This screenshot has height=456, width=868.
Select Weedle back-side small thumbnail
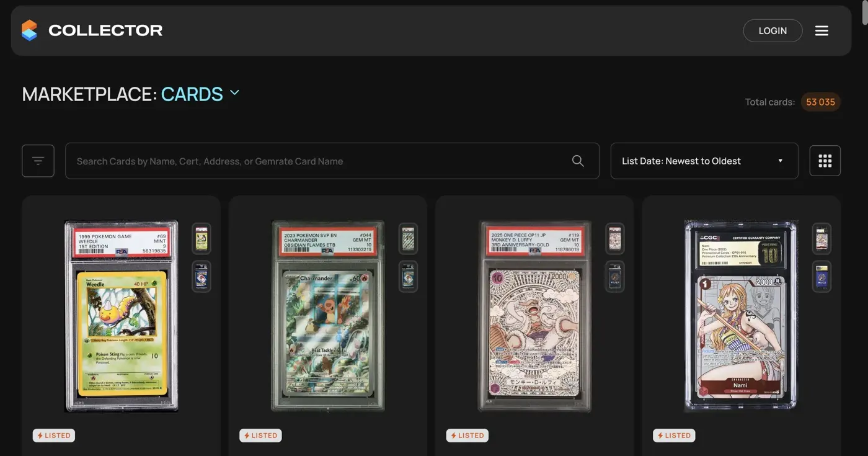(x=201, y=276)
